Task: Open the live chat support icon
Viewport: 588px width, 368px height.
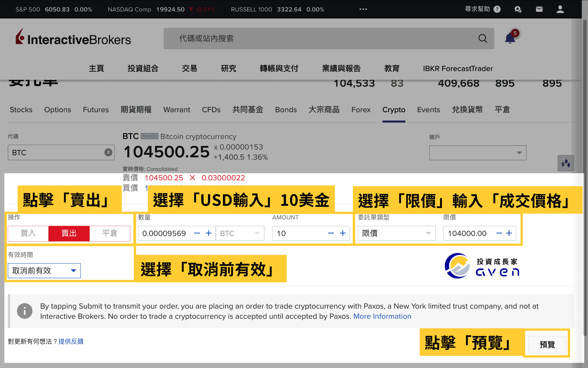Action: [518, 9]
